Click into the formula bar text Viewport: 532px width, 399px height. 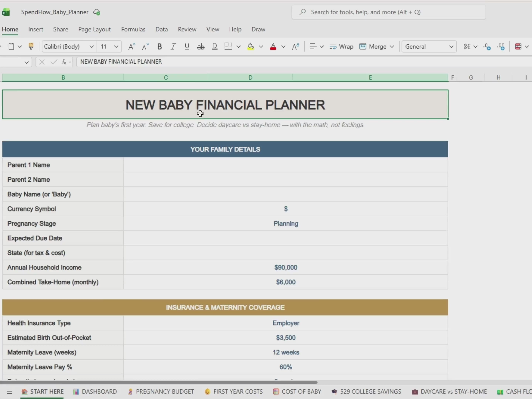point(121,62)
